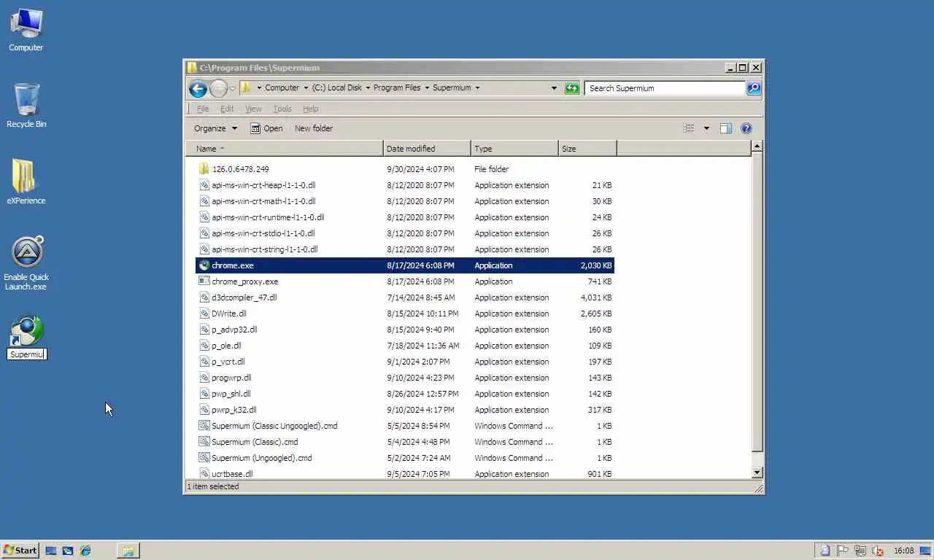Click the Switch between windows quick launch icon
The width and height of the screenshot is (934, 560).
pos(68,551)
